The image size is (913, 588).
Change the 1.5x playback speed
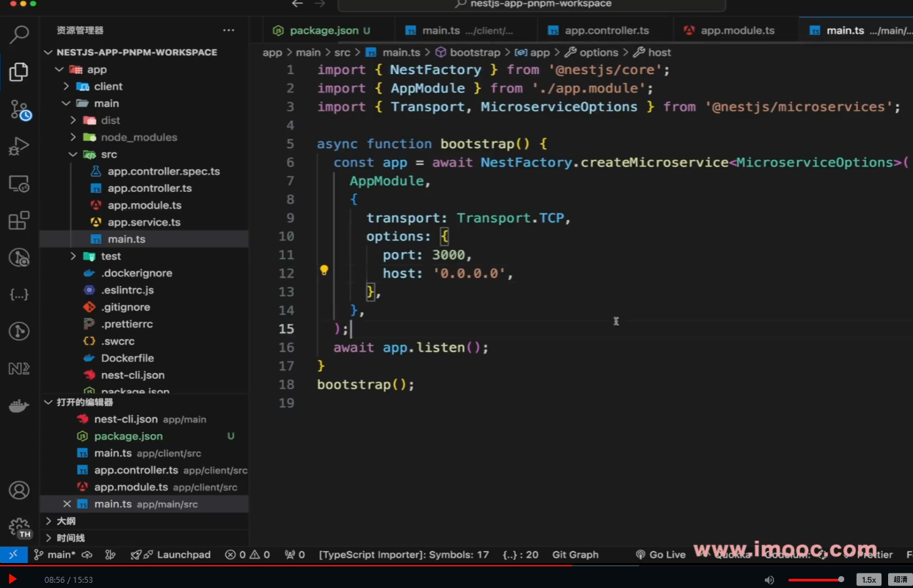[869, 579]
